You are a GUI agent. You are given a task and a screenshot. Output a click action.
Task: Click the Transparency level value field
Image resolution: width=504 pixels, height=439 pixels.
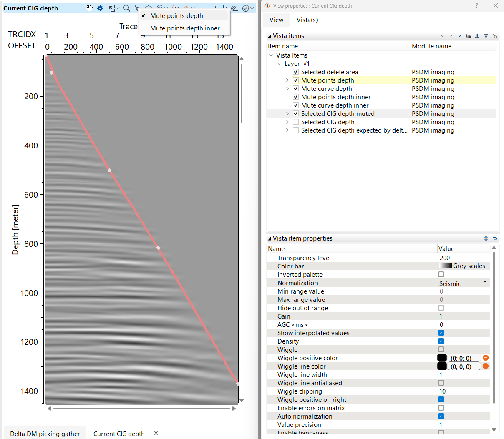pyautogui.click(x=463, y=258)
